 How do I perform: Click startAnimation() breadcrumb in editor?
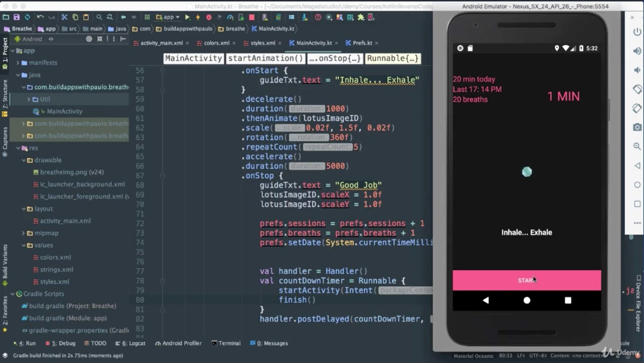click(265, 58)
